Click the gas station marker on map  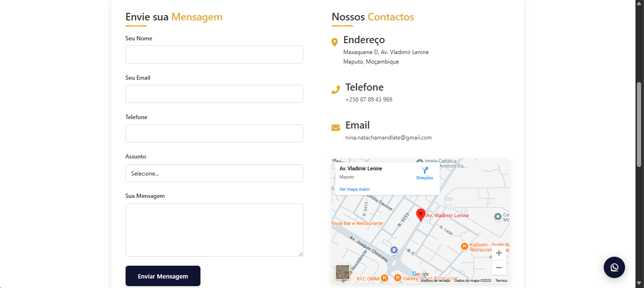pos(394,250)
